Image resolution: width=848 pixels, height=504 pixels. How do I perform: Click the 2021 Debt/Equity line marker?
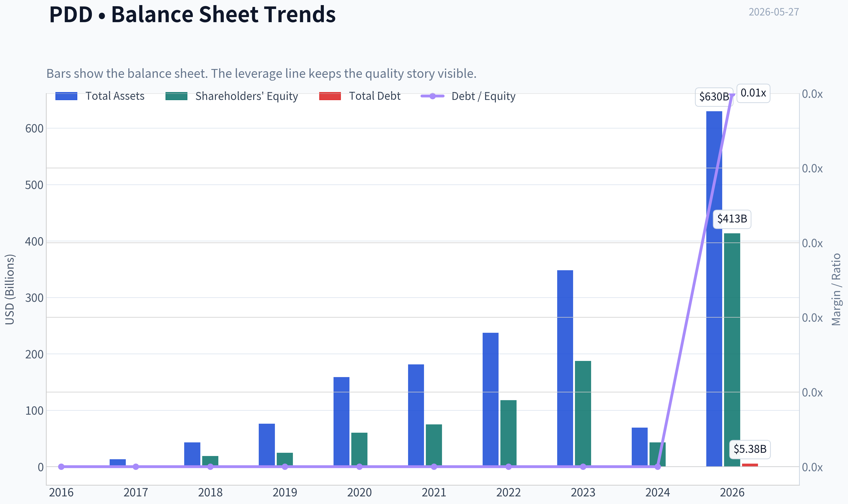click(x=434, y=467)
